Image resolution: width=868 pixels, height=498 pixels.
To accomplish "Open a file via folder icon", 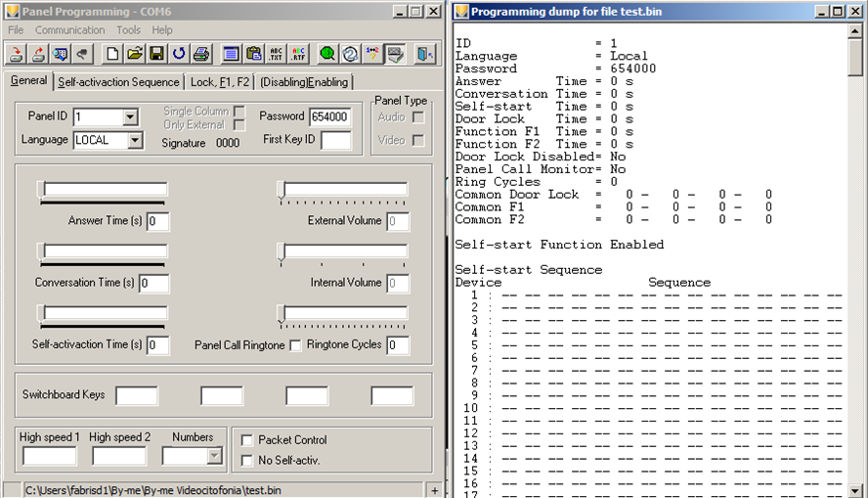I will (x=135, y=54).
